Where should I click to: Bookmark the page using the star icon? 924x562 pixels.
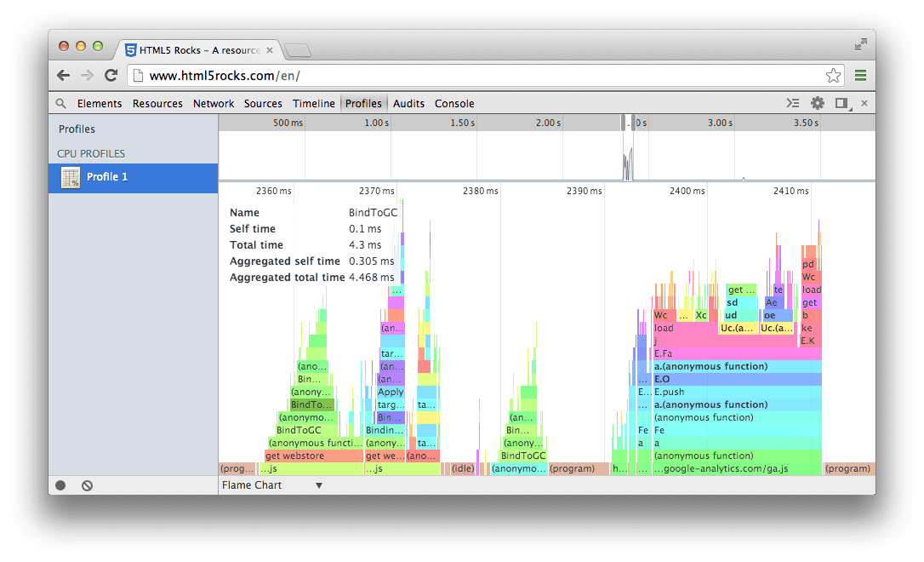click(x=833, y=75)
